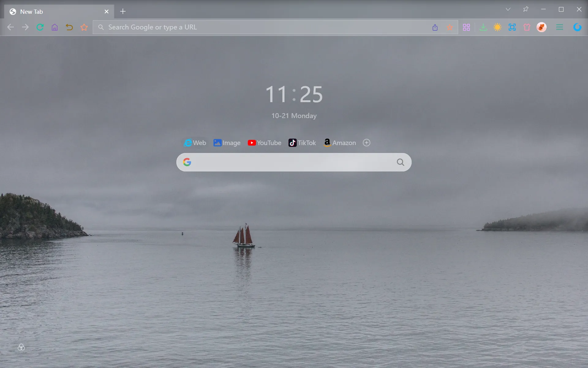Go forward using the forward arrow

click(x=25, y=27)
